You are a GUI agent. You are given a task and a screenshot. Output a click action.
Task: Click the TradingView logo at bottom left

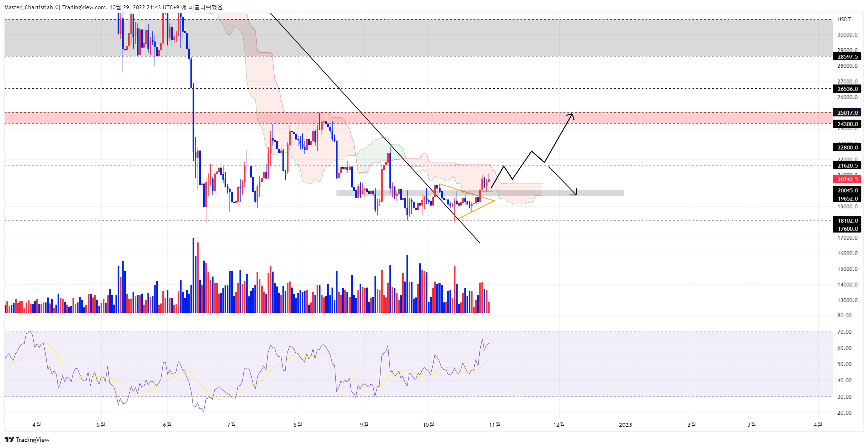(27, 439)
